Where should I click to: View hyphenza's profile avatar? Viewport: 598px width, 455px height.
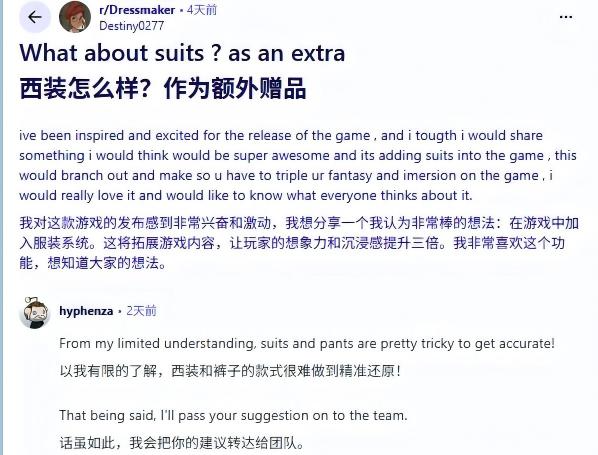coord(35,312)
